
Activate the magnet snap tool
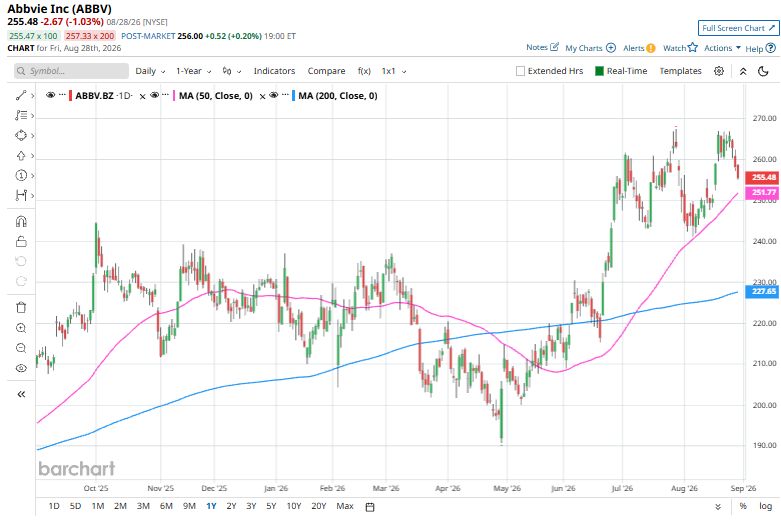[21, 221]
